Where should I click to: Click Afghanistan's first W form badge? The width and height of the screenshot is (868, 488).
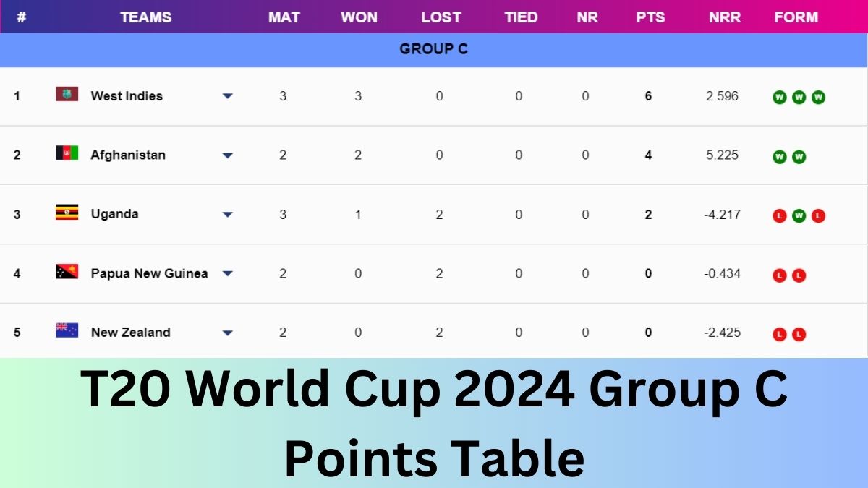tap(779, 157)
